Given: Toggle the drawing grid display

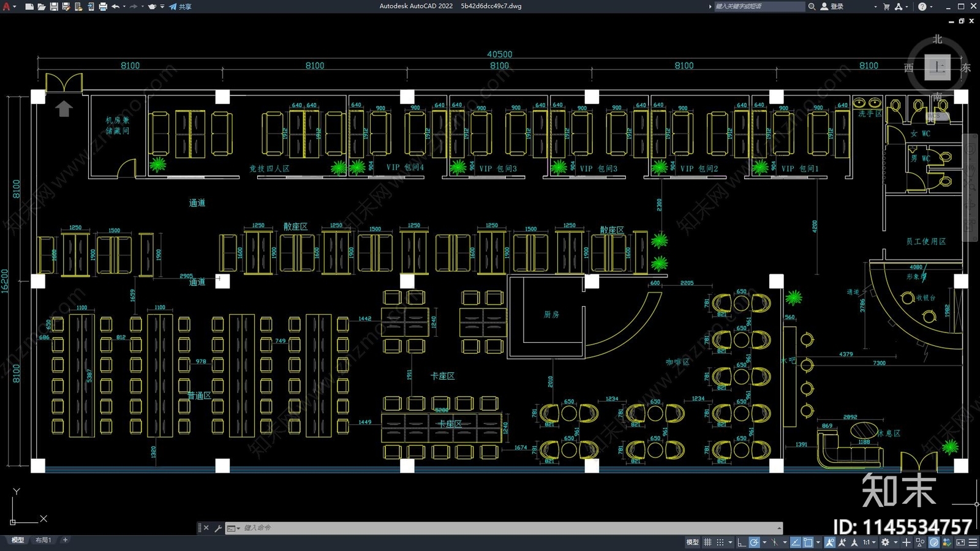Looking at the screenshot, I should (x=708, y=542).
